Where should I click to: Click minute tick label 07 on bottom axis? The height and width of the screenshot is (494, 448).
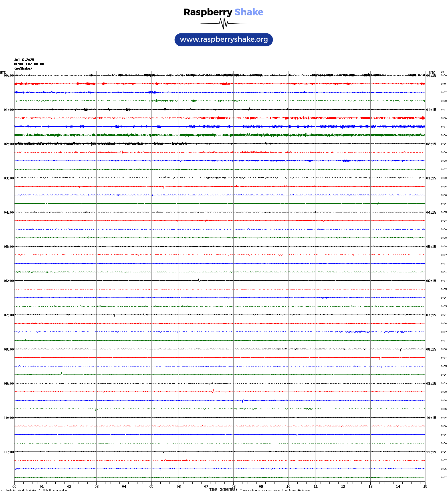point(206,487)
